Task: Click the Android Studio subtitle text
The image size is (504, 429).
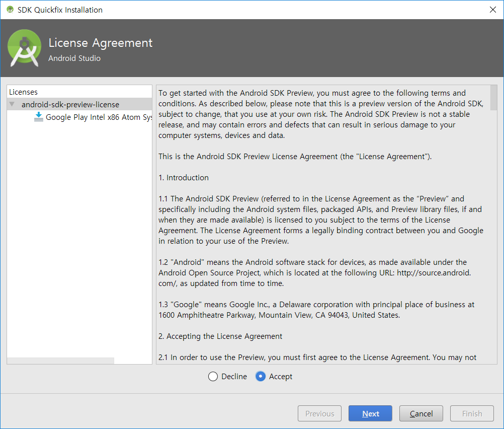Action: [74, 58]
